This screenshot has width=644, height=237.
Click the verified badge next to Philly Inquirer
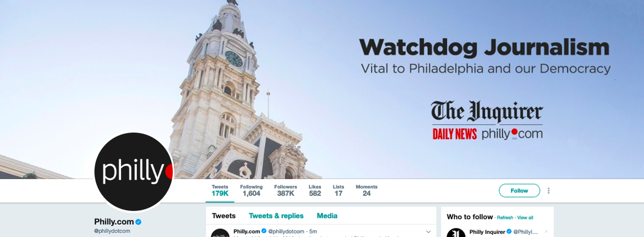click(x=509, y=232)
